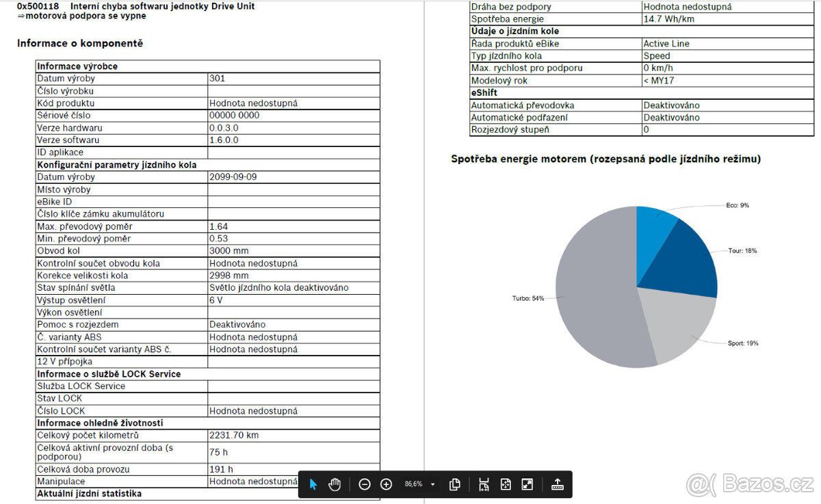
Task: Open the zoom level dropdown arrow
Action: pyautogui.click(x=432, y=484)
